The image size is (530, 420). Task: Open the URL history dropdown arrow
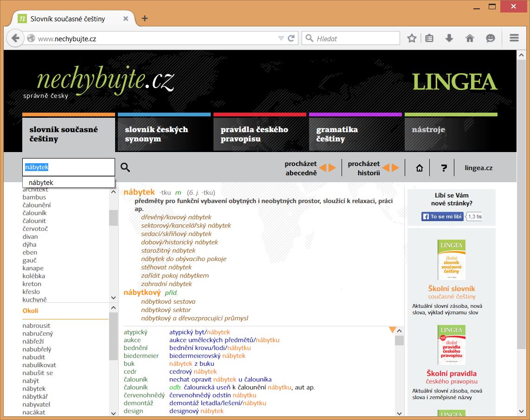pos(281,38)
